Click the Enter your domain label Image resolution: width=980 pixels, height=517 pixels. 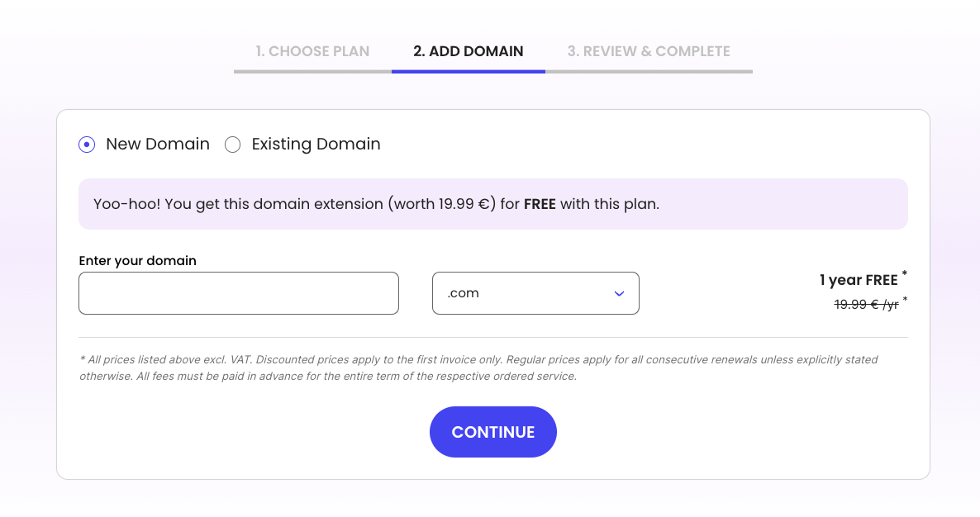pyautogui.click(x=137, y=260)
